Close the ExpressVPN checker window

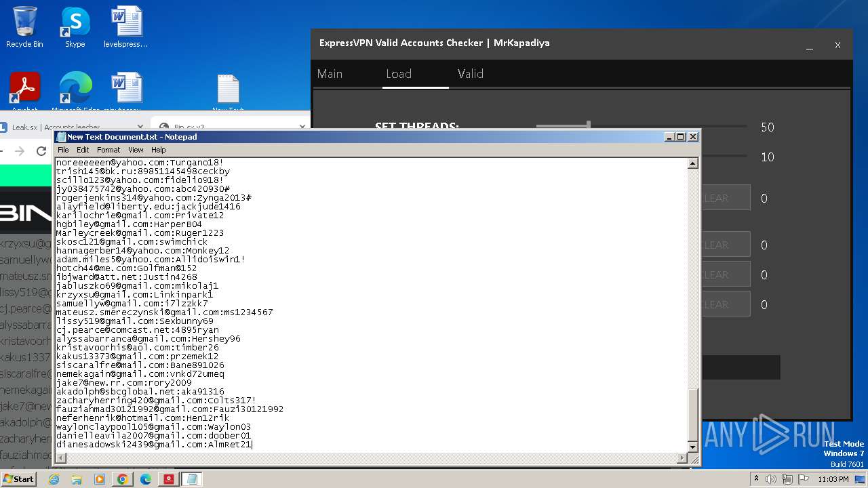pos(837,45)
